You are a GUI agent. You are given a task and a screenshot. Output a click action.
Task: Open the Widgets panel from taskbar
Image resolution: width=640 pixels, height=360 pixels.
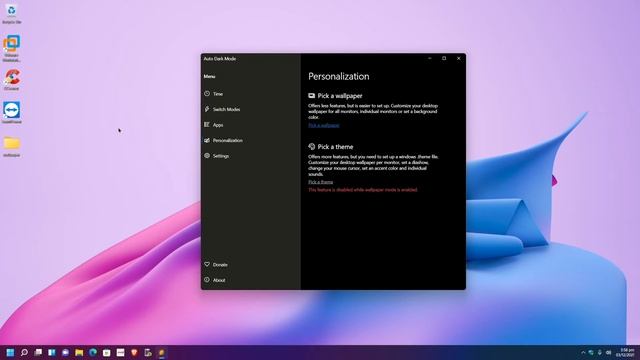pos(51,352)
